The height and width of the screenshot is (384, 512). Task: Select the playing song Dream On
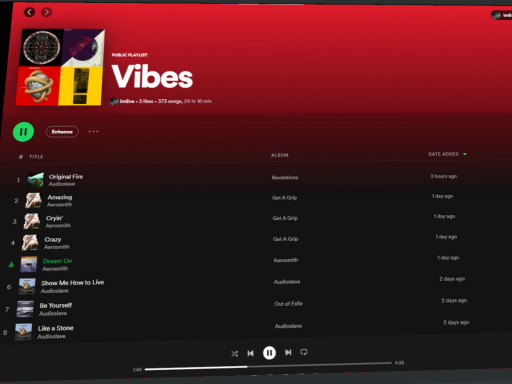coord(57,261)
